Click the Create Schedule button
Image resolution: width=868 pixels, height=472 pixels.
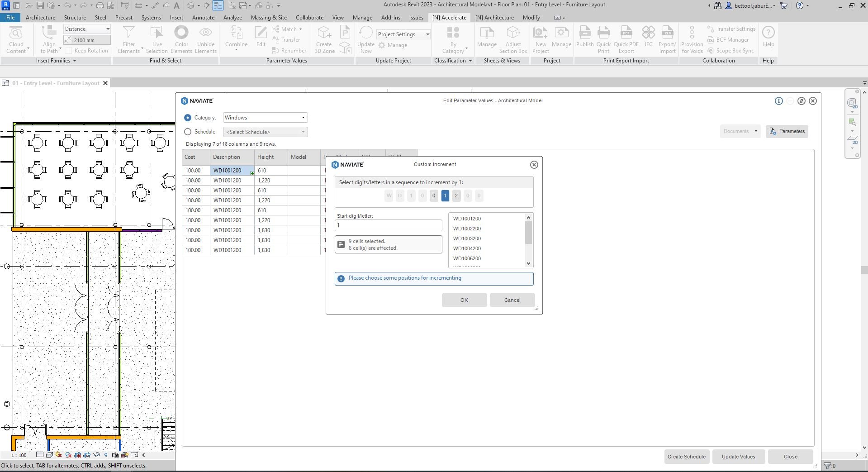(x=686, y=456)
